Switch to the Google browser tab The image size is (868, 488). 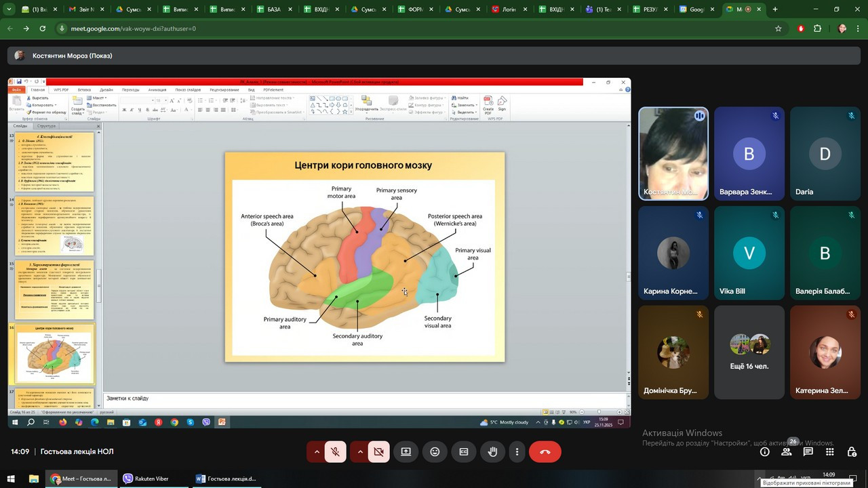click(x=693, y=9)
